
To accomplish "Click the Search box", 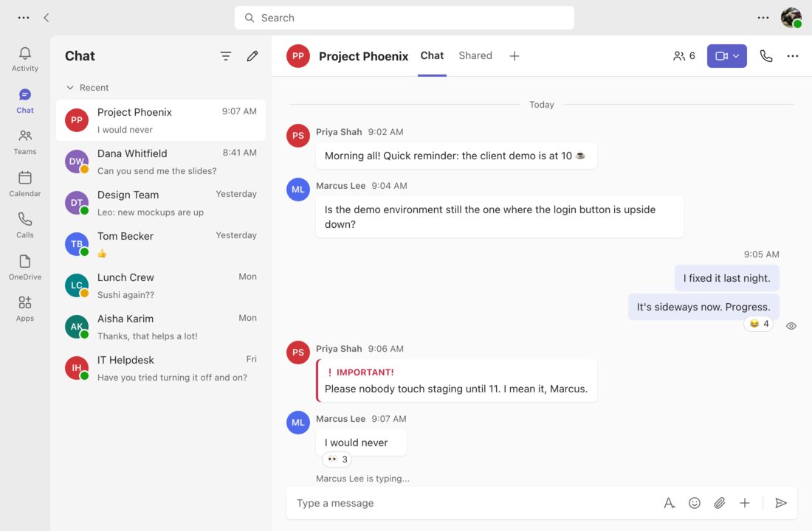I will [404, 18].
